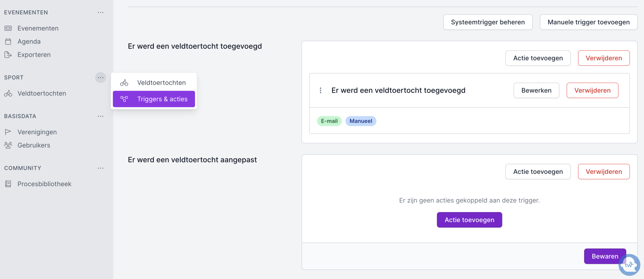644x279 pixels.
Task: Choose Veldtoertochten in the popup menu
Action: pyautogui.click(x=154, y=83)
